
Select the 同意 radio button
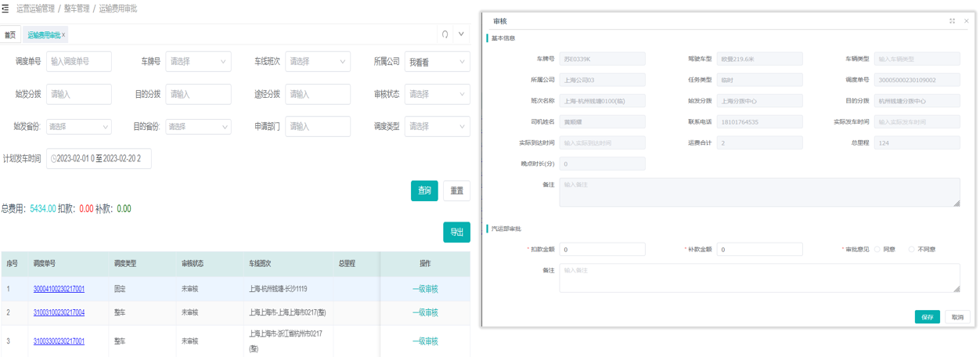877,249
